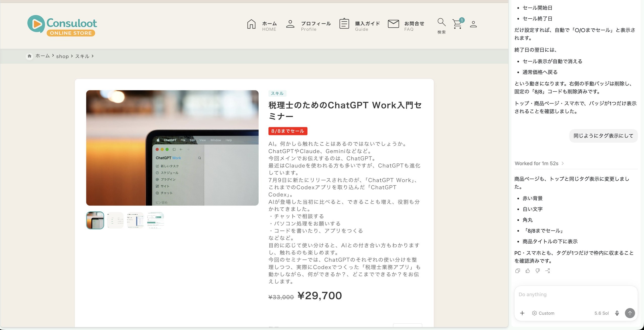Select the first product thumbnail
The width and height of the screenshot is (644, 330).
pyautogui.click(x=95, y=220)
